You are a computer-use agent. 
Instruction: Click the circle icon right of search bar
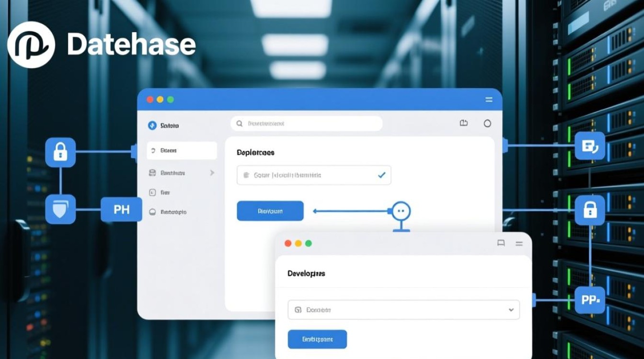click(487, 123)
